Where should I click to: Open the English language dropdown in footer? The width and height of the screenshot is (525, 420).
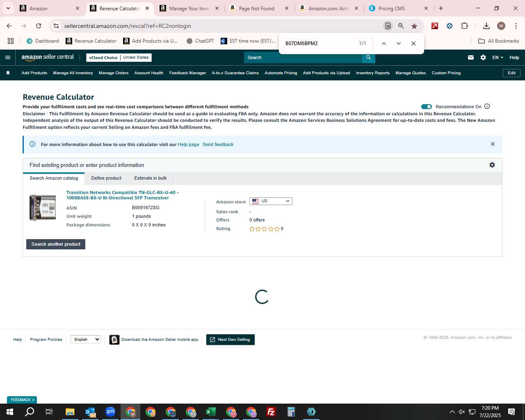[x=86, y=339]
